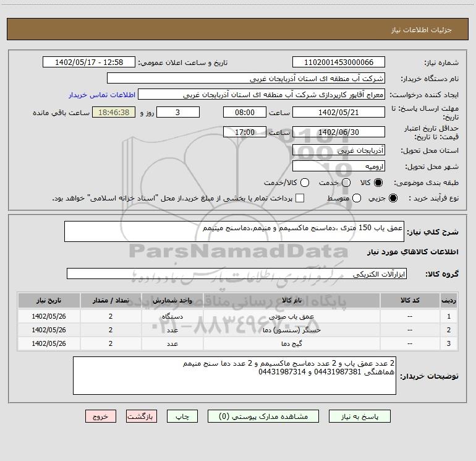Click the general description field عمق یاب 150 متری
This screenshot has width=476, height=461.
click(234, 231)
